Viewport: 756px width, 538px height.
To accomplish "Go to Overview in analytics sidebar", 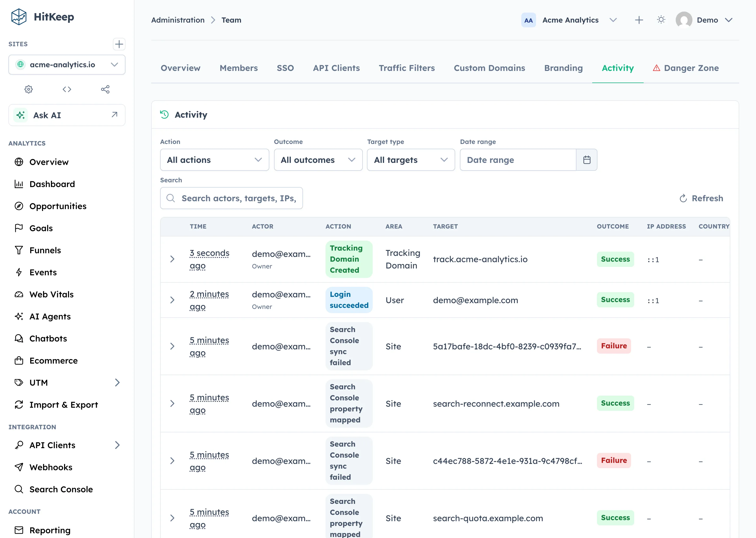I will click(x=67, y=162).
